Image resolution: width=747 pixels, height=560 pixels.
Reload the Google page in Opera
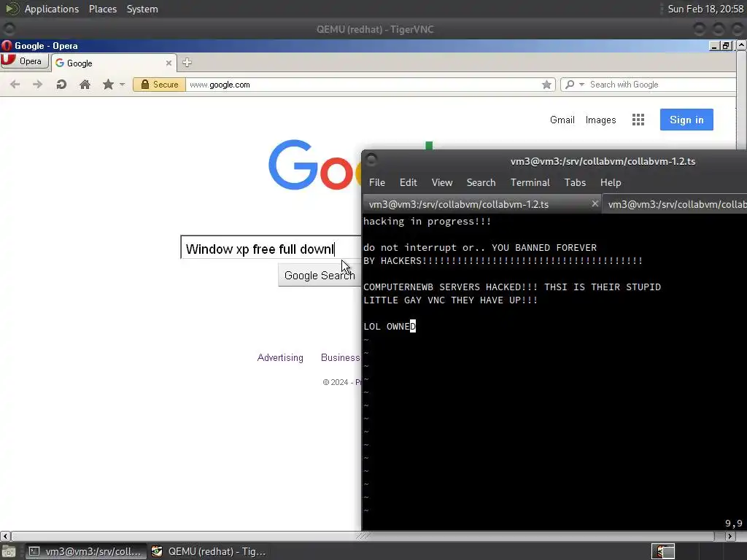[61, 85]
